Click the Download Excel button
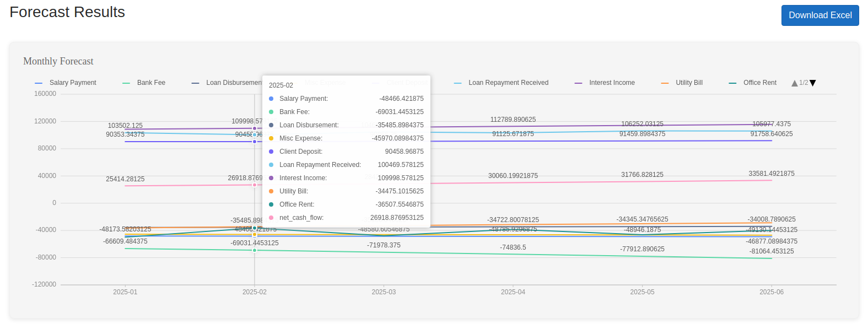 click(x=820, y=15)
